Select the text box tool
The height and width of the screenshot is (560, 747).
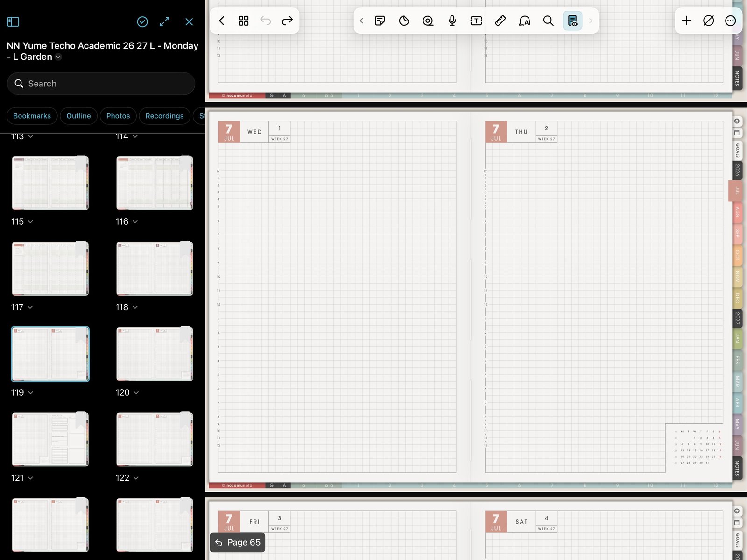pyautogui.click(x=476, y=21)
